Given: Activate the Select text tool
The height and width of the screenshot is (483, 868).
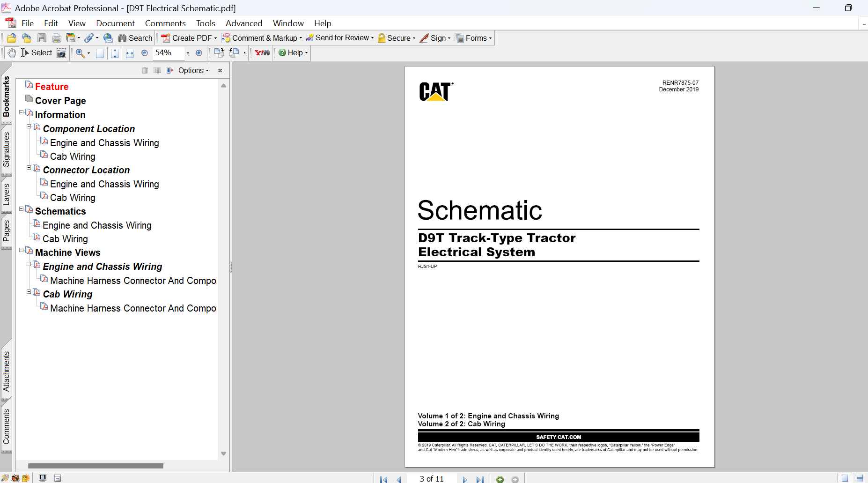Looking at the screenshot, I should click(x=37, y=53).
